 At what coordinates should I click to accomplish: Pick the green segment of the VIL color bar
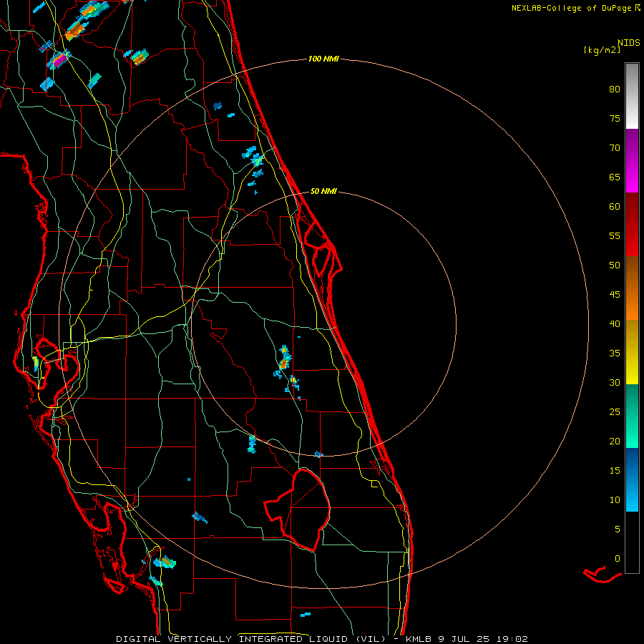point(632,416)
